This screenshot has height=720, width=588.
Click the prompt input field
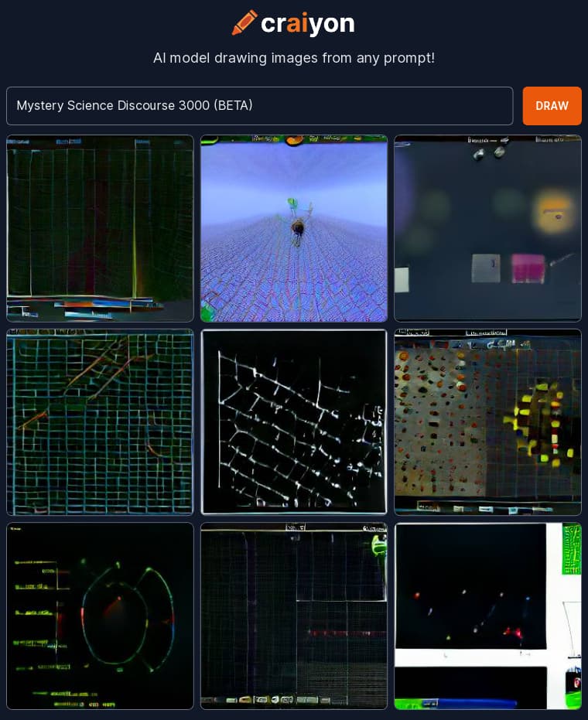[259, 106]
